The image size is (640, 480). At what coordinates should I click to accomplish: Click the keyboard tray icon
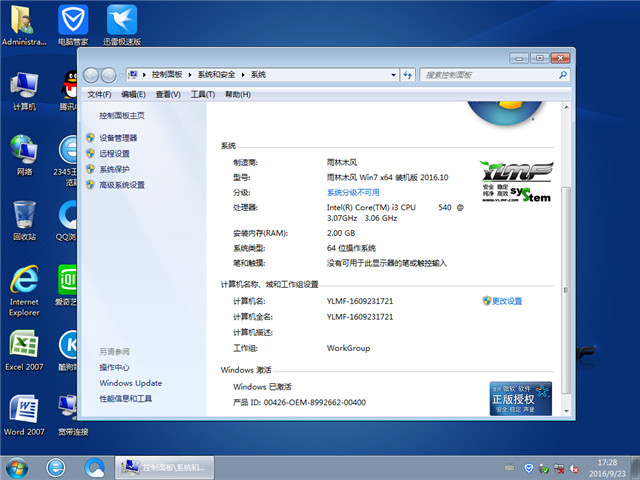[509, 467]
